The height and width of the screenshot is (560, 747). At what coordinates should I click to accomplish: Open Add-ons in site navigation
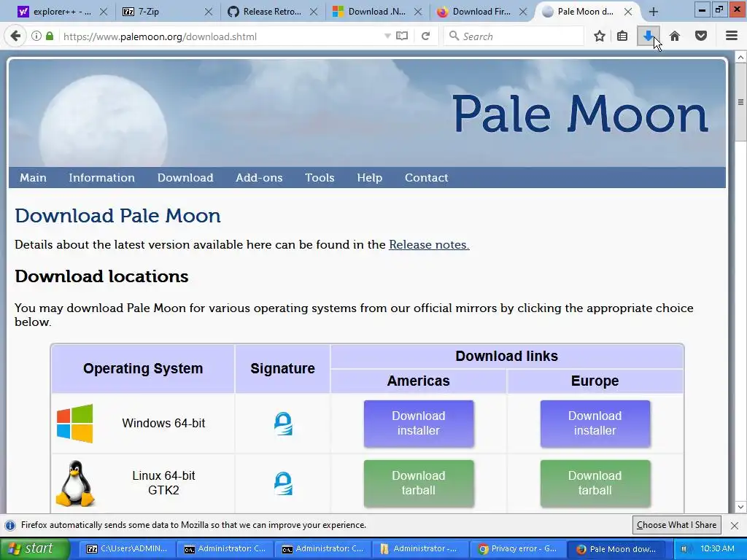(259, 178)
